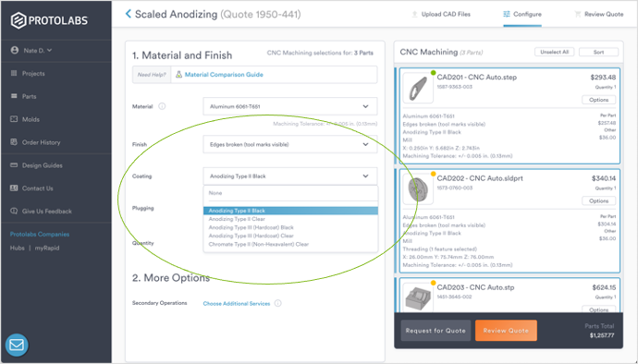Collapse the Coating dropdown showing Anodizing Type II Black

click(x=290, y=176)
